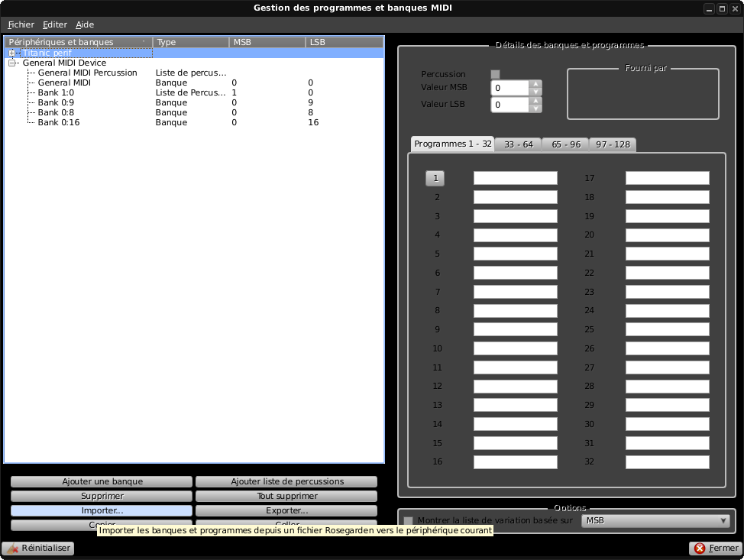
Task: Click the program 1 number button
Action: (x=435, y=178)
